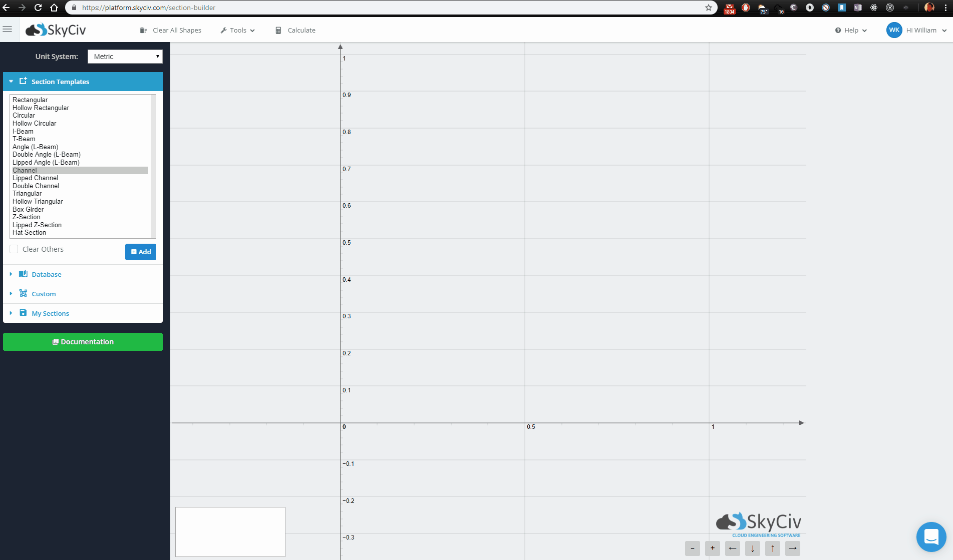Enable the Clear Others checkbox

click(x=14, y=249)
